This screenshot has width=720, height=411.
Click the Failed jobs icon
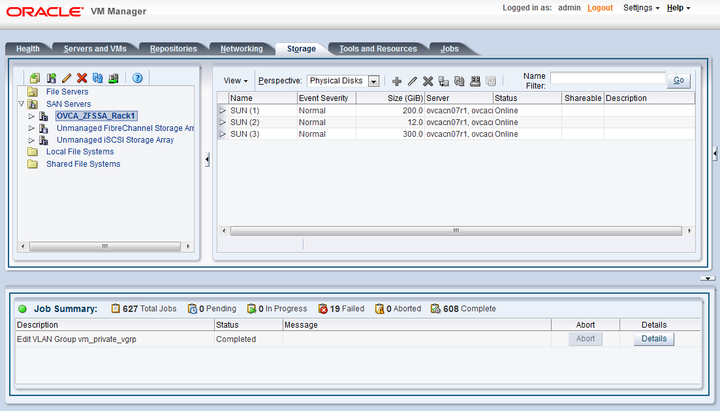[323, 309]
